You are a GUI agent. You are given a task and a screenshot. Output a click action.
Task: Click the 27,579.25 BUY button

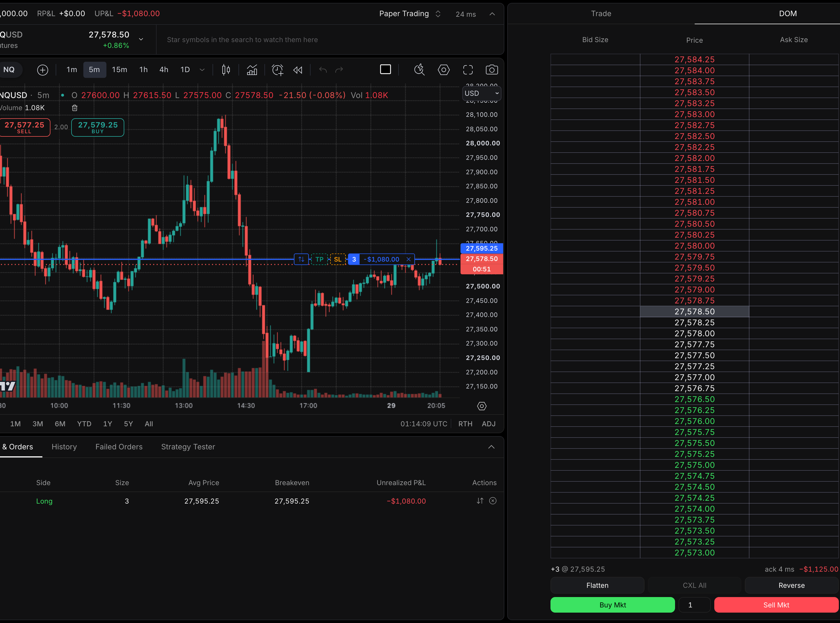point(98,128)
